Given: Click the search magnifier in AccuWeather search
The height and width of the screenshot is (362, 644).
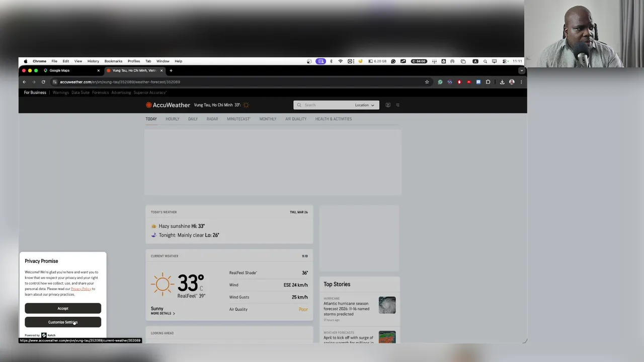Looking at the screenshot, I should (x=299, y=105).
